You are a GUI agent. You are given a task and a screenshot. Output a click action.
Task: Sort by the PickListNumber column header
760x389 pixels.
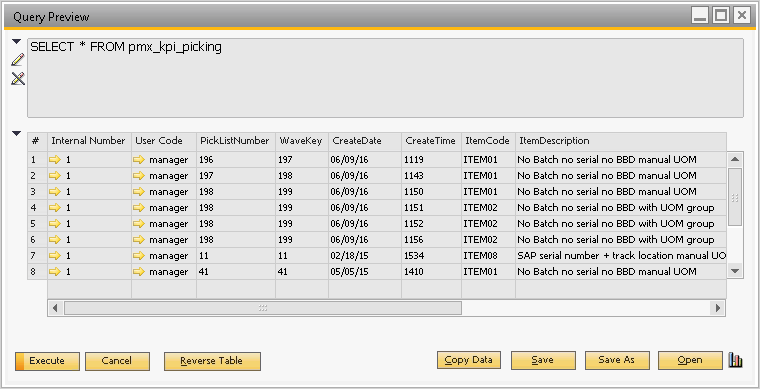236,141
